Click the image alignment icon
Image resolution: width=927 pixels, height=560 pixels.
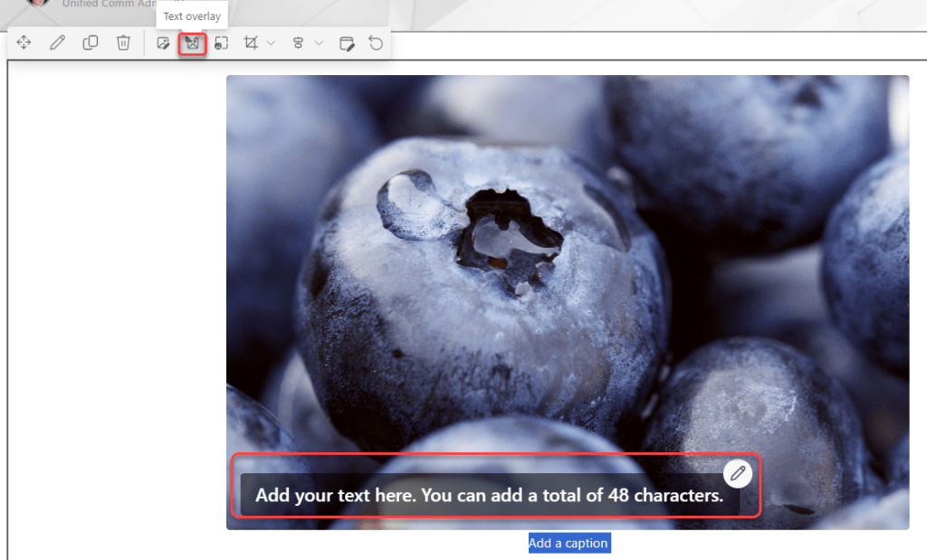tap(298, 43)
